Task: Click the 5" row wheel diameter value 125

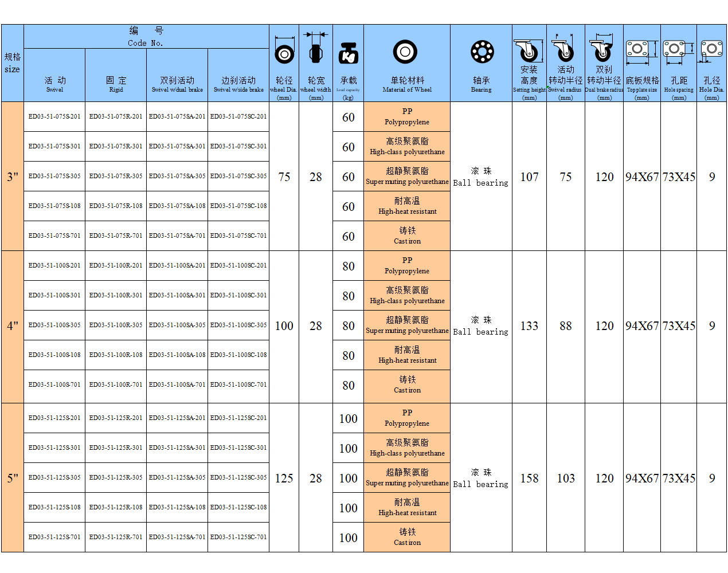Action: coord(284,478)
